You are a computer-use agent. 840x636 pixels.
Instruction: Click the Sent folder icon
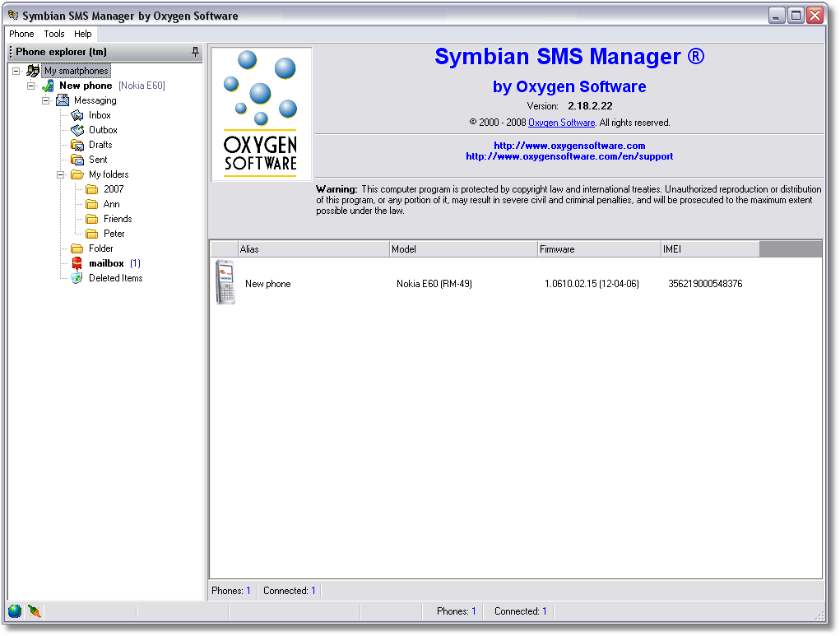77,160
